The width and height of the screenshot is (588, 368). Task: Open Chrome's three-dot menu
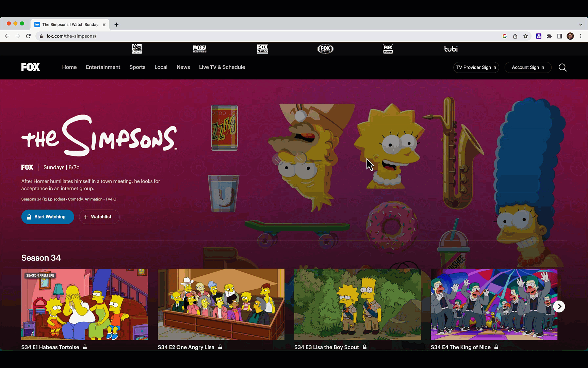click(581, 36)
